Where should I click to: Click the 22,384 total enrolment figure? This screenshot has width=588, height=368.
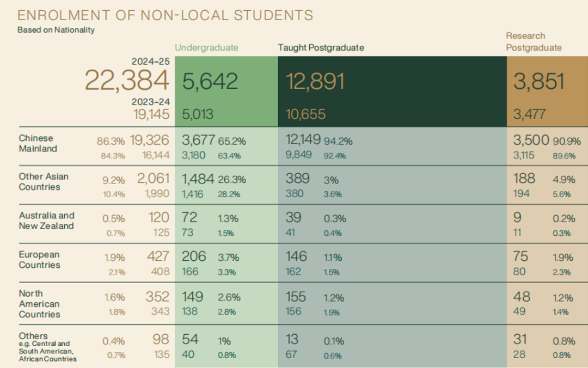(x=127, y=82)
